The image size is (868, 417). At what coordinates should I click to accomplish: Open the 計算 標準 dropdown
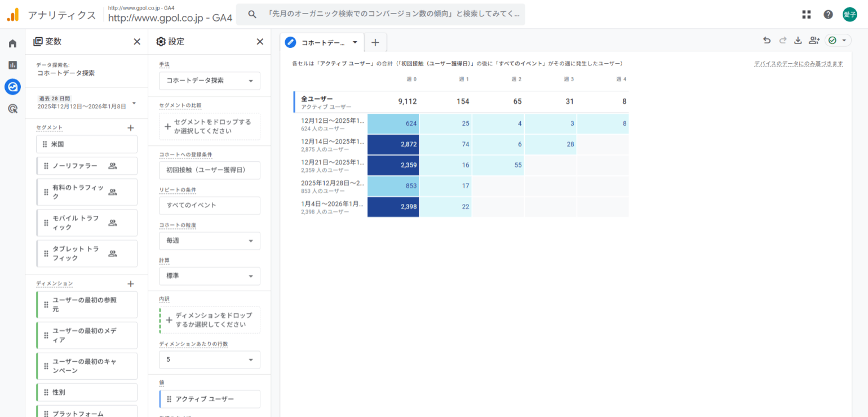[210, 276]
